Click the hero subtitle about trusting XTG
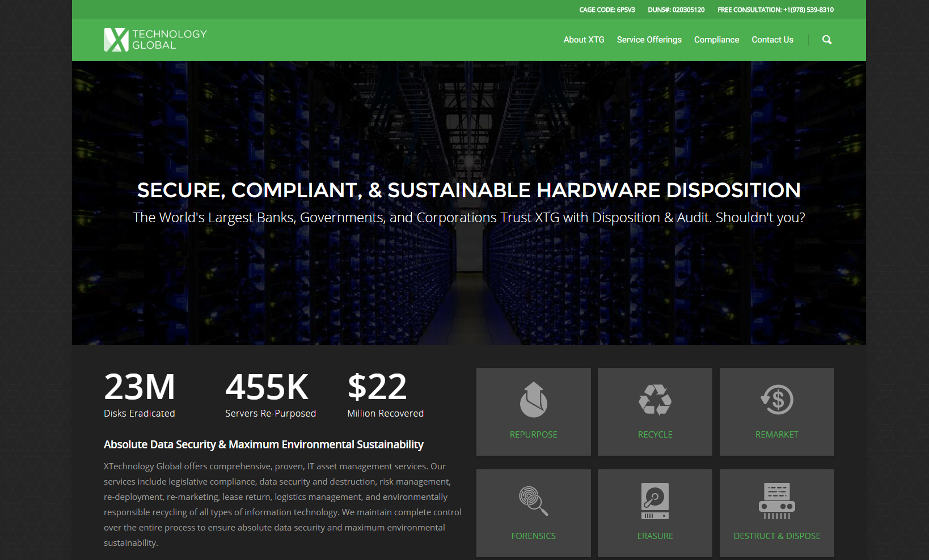929x560 pixels. 469,218
